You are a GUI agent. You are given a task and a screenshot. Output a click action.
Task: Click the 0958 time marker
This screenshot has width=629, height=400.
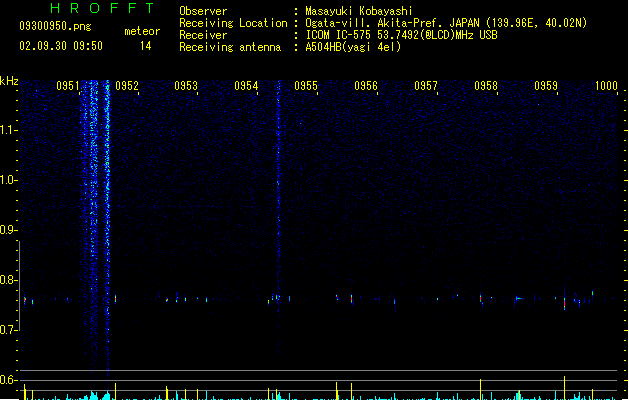tap(486, 86)
